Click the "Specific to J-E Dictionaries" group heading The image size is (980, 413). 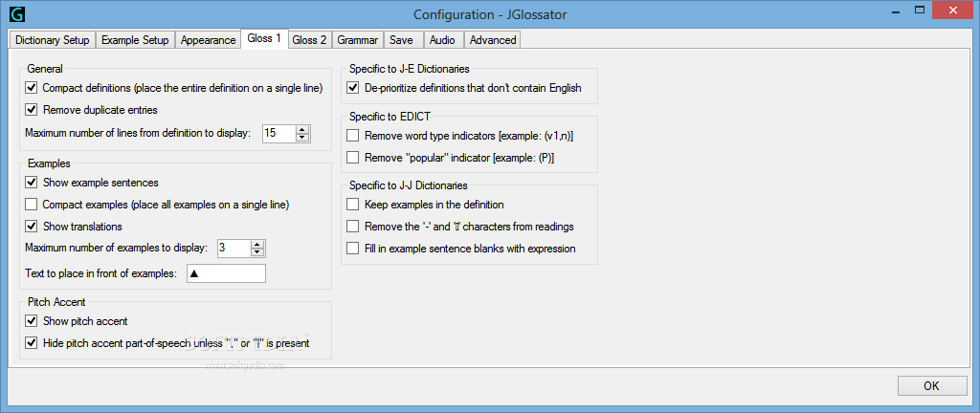[x=410, y=68]
